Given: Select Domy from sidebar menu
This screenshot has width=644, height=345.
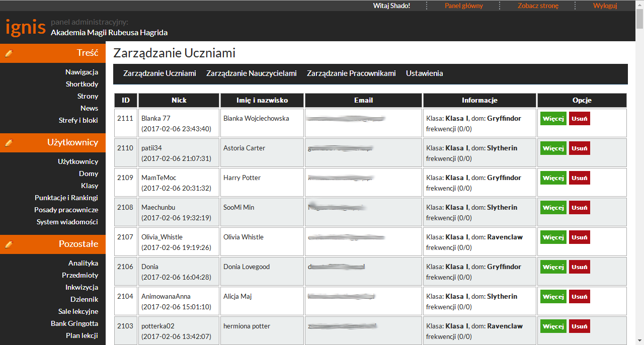Looking at the screenshot, I should pyautogui.click(x=89, y=174).
